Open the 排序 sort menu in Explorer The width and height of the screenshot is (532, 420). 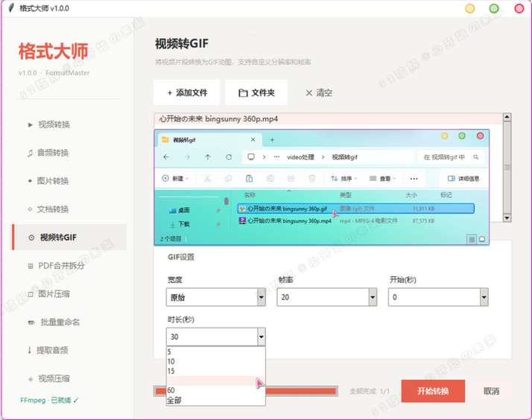(344, 178)
